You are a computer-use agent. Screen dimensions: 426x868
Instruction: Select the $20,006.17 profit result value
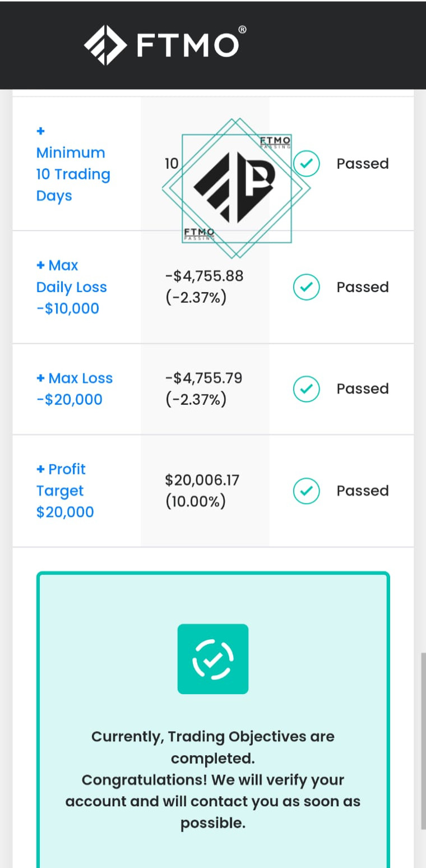pos(202,480)
